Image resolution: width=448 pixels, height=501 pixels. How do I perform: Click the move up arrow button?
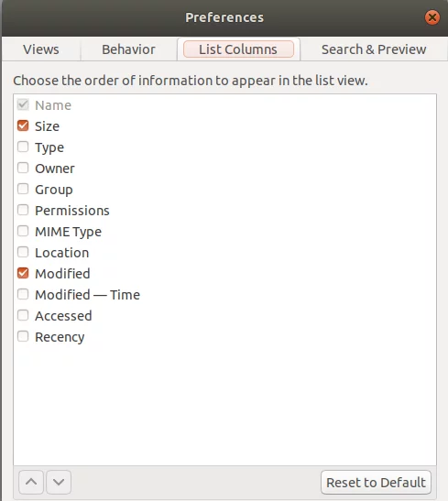(31, 482)
